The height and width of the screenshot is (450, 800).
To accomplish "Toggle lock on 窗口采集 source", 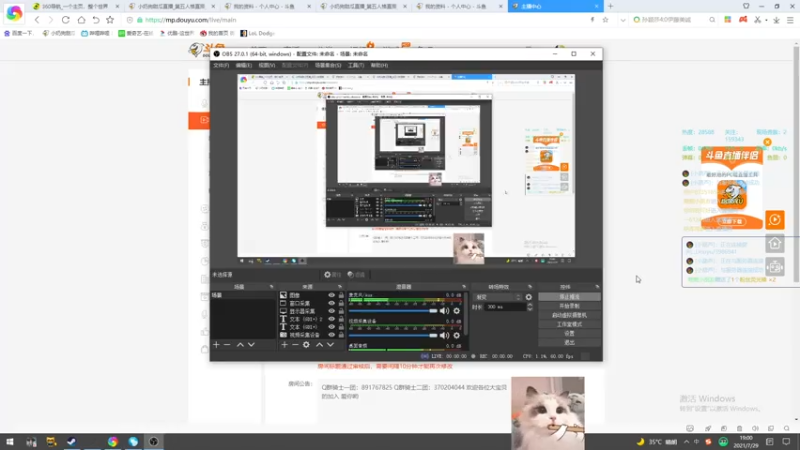I will point(341,303).
